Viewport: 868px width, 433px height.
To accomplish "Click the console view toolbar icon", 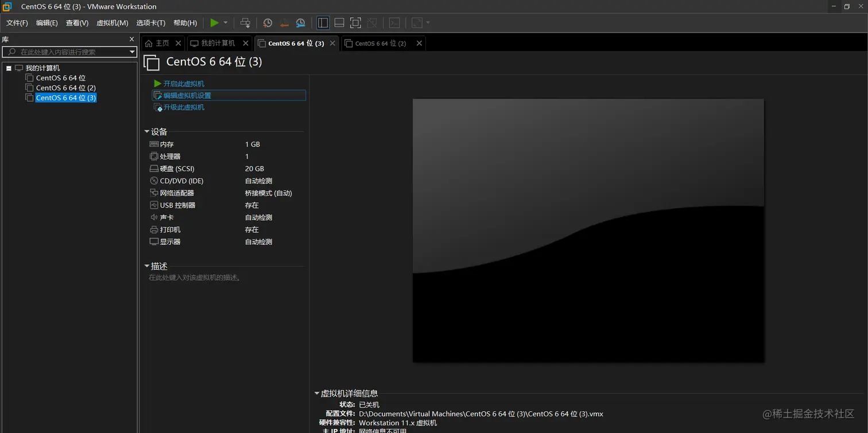I will point(394,23).
